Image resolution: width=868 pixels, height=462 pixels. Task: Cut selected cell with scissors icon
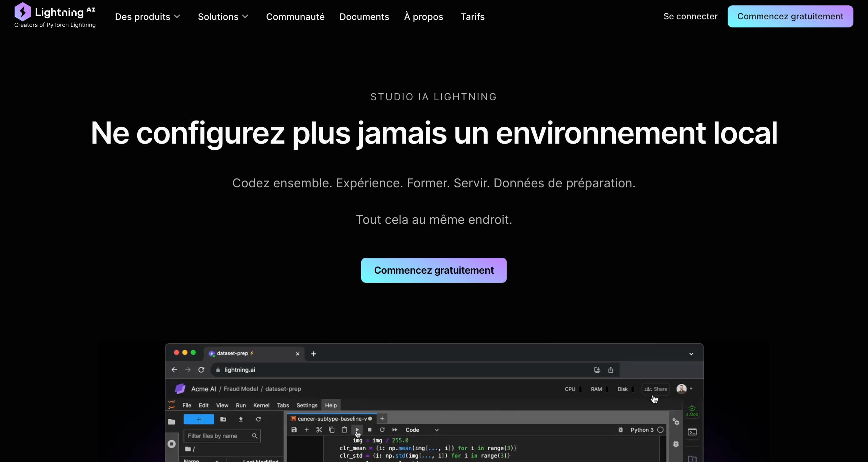[319, 430]
